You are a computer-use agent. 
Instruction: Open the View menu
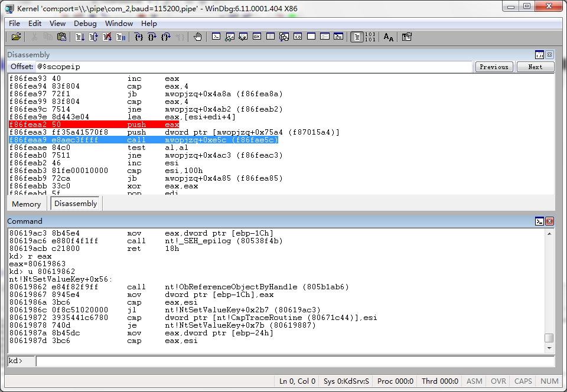57,24
